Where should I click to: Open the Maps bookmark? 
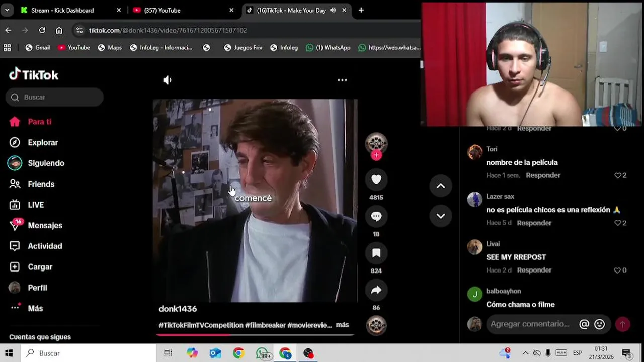coord(110,48)
